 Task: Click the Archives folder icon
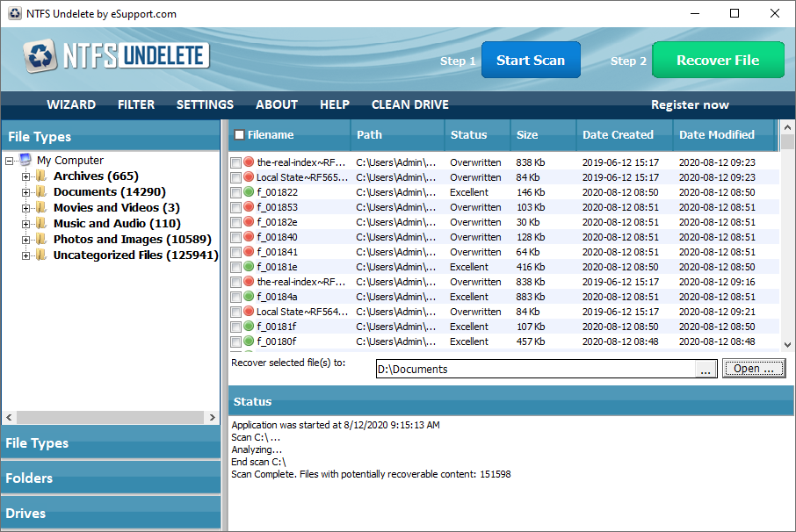click(41, 176)
